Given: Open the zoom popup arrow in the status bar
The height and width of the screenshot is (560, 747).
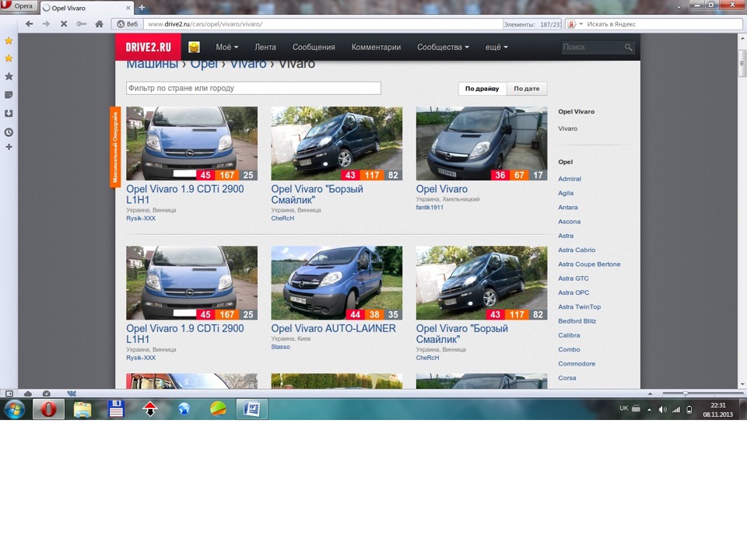Looking at the screenshot, I should click(650, 394).
